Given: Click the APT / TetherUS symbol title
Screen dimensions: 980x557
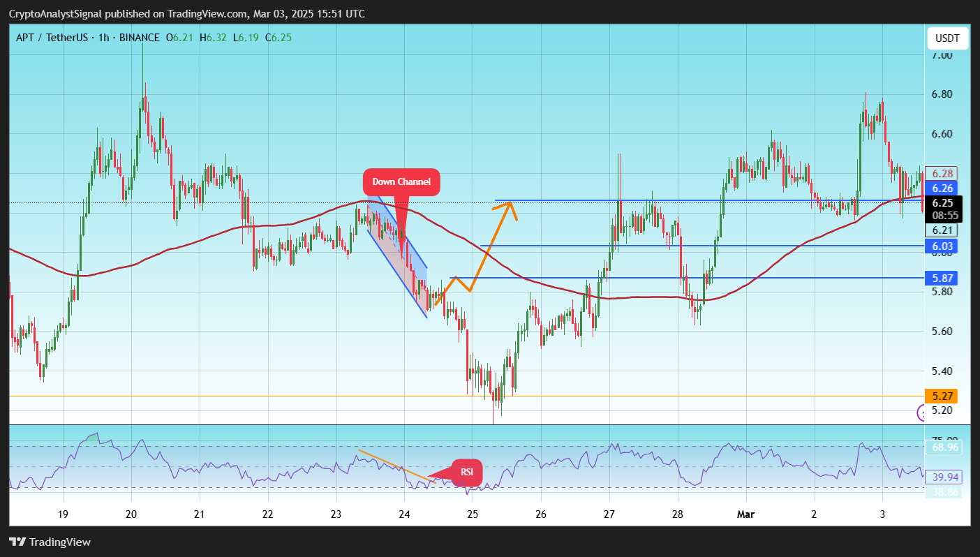Looking at the screenshot, I should 52,38.
